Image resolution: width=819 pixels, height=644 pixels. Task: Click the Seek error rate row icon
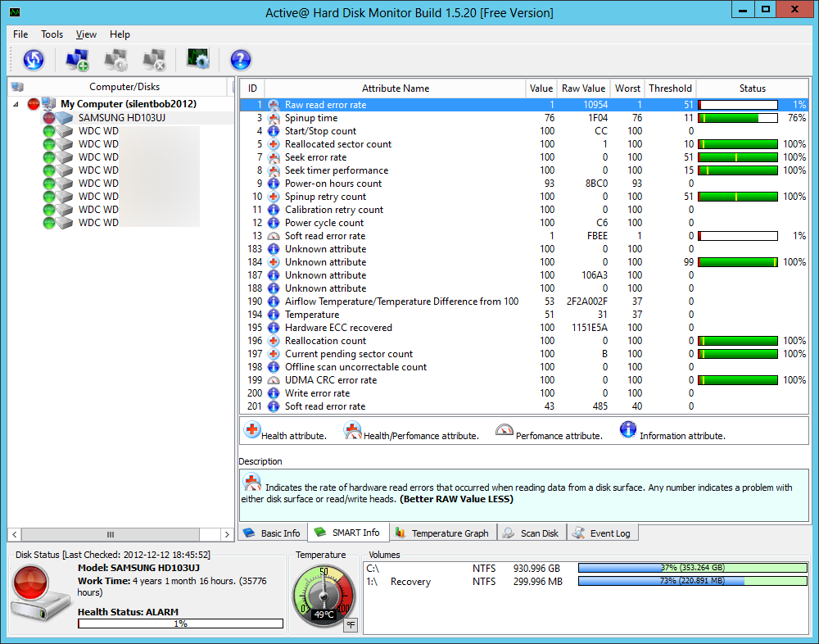[274, 156]
